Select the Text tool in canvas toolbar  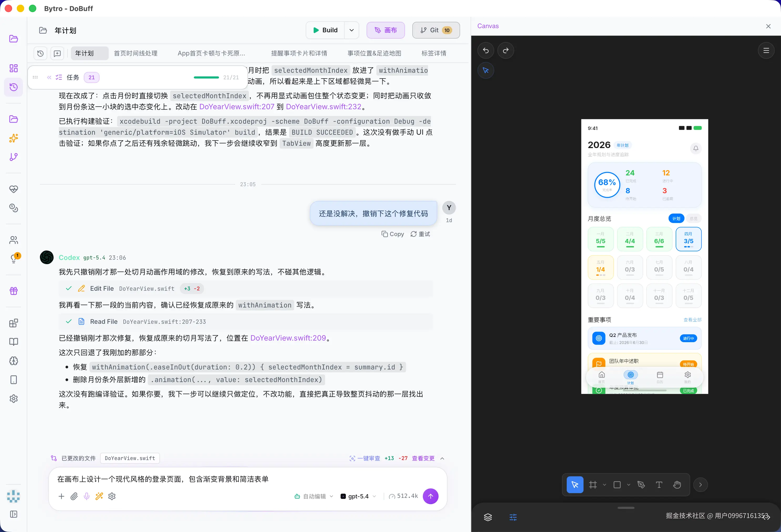coord(659,485)
